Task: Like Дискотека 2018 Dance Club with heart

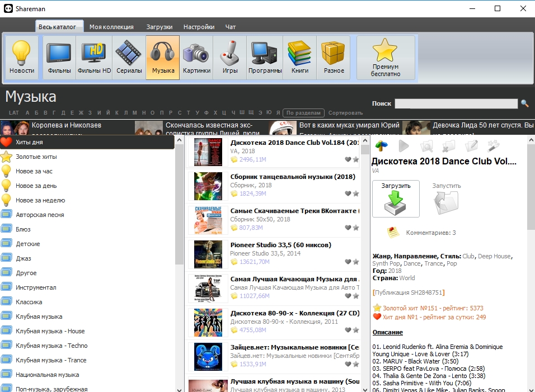Action: pos(348,159)
